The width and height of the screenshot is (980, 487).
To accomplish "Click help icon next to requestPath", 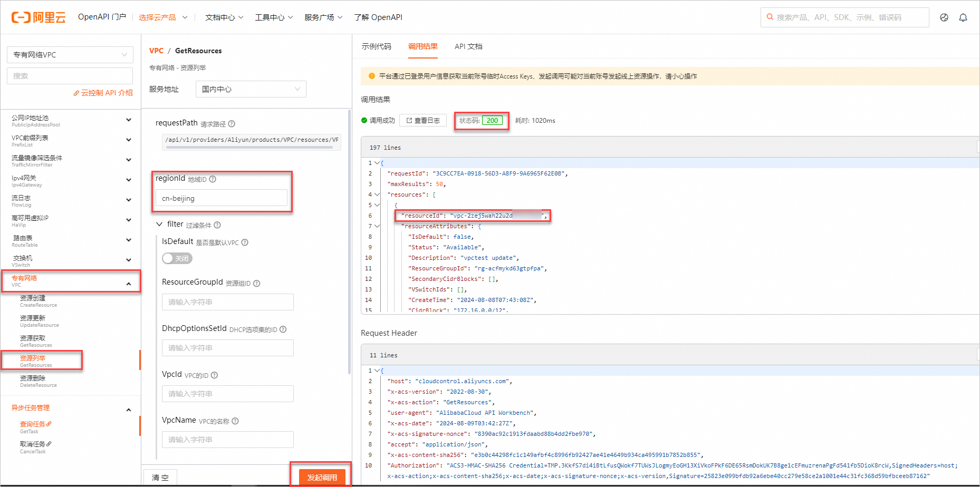I will (x=232, y=124).
